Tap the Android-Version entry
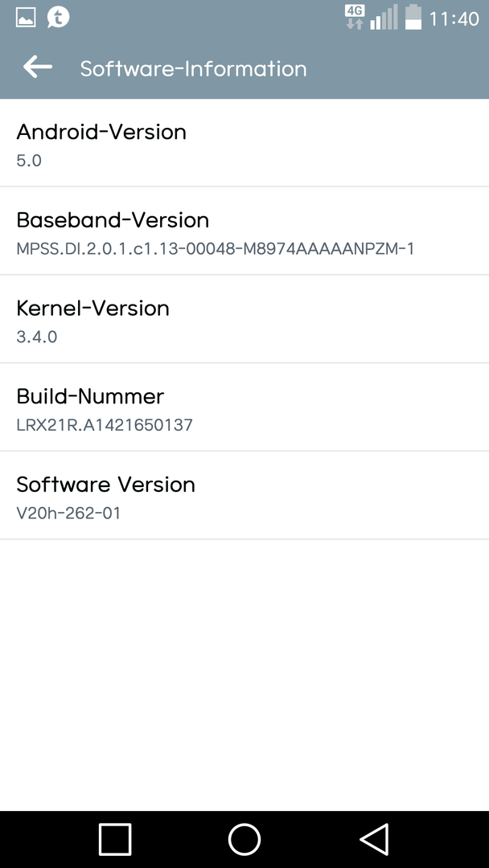The height and width of the screenshot is (868, 489). (x=244, y=143)
